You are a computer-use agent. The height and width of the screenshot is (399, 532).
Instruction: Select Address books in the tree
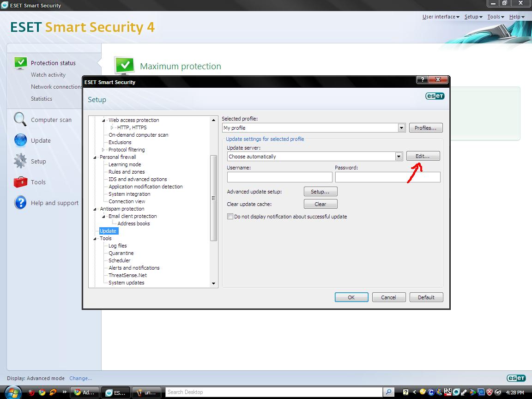coord(133,224)
